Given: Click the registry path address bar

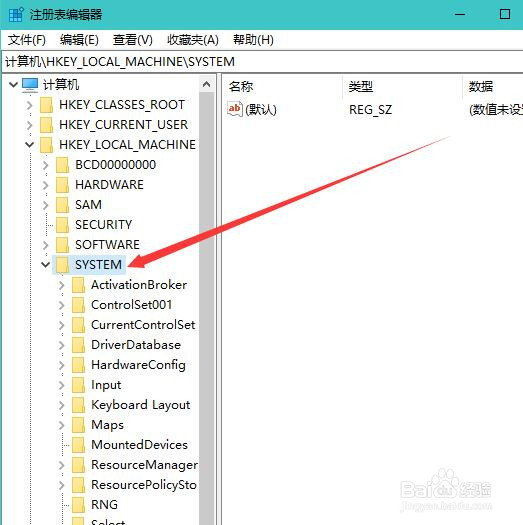Looking at the screenshot, I should (x=263, y=62).
